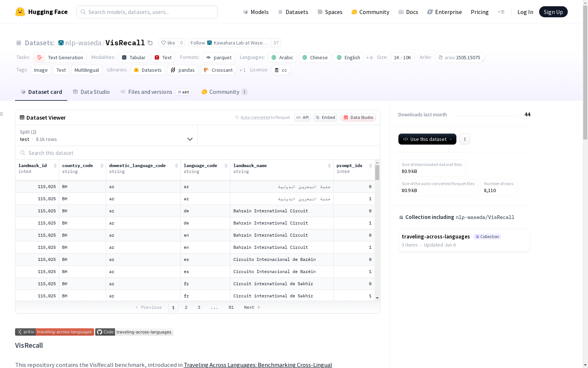Viewport: 588px width, 368px height.
Task: Jump to page 81 of the table
Action: click(231, 307)
